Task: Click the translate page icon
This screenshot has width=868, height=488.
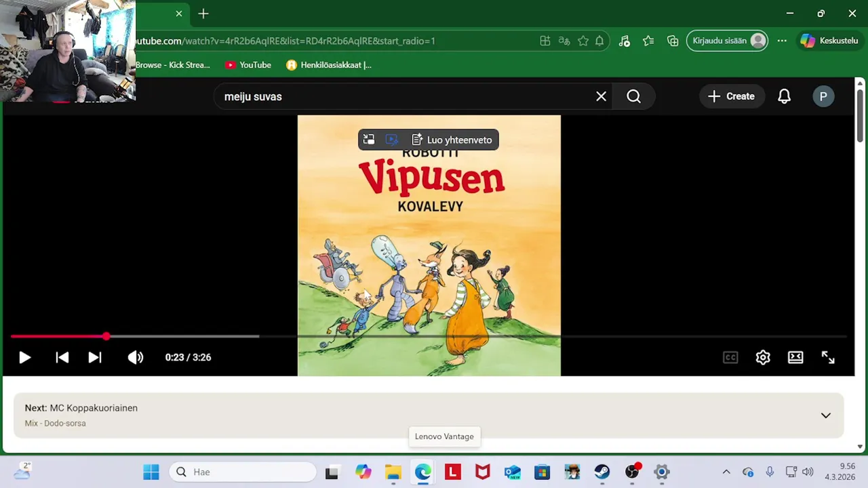Action: pyautogui.click(x=564, y=41)
